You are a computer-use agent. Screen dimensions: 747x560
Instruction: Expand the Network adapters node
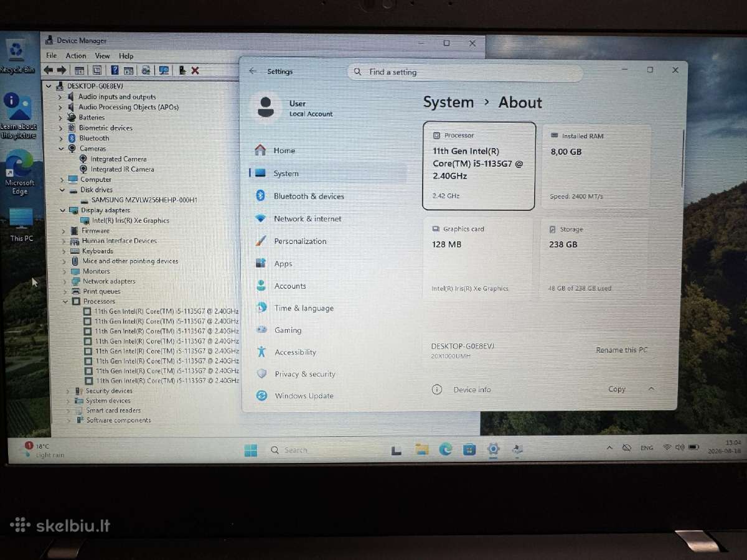[64, 281]
